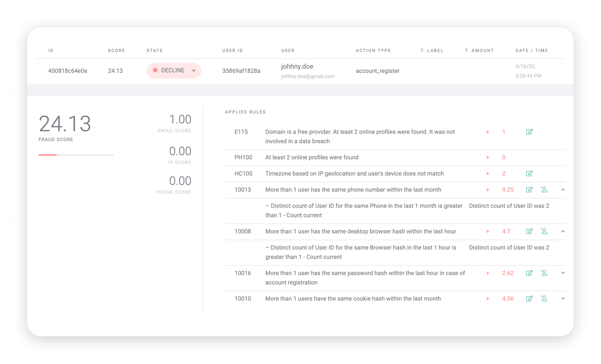
Task: Click the 0.00 phone score value
Action: click(x=180, y=181)
